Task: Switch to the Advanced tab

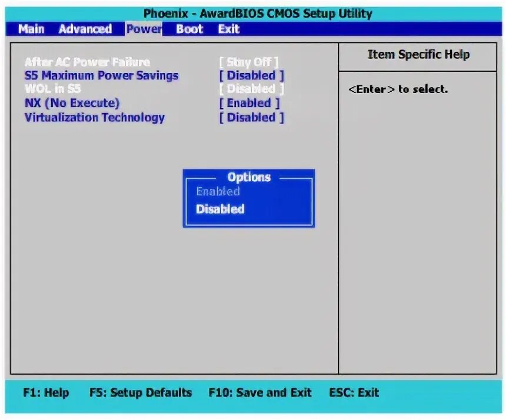Action: point(85,29)
